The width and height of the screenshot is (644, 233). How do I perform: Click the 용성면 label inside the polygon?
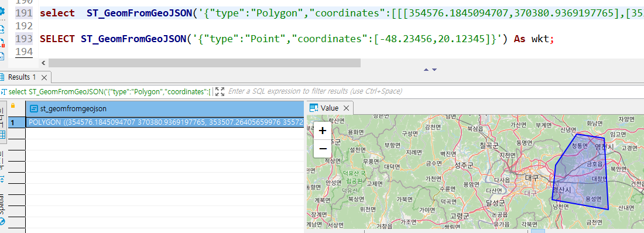click(x=594, y=198)
